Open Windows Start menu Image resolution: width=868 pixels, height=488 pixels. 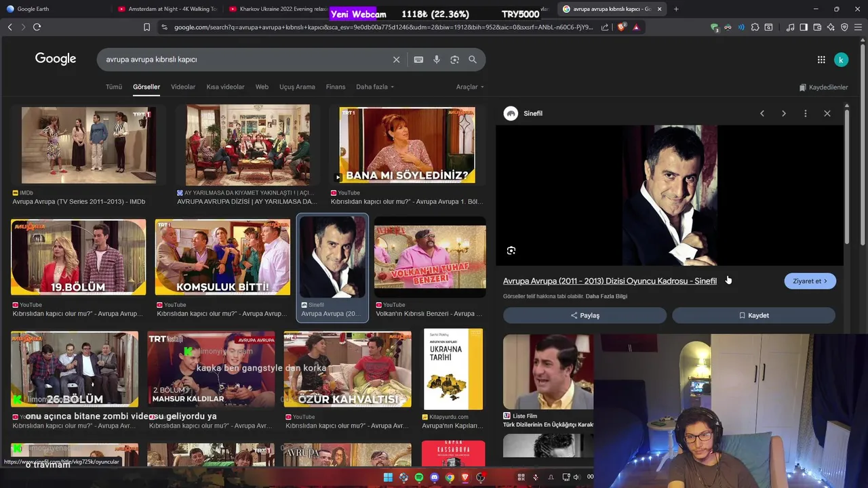pyautogui.click(x=388, y=478)
